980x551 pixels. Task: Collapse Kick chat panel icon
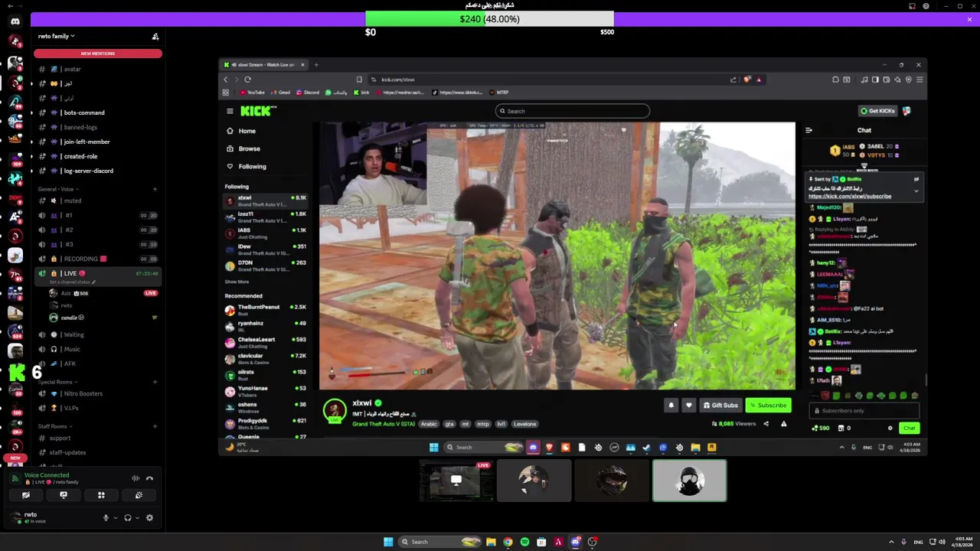808,130
